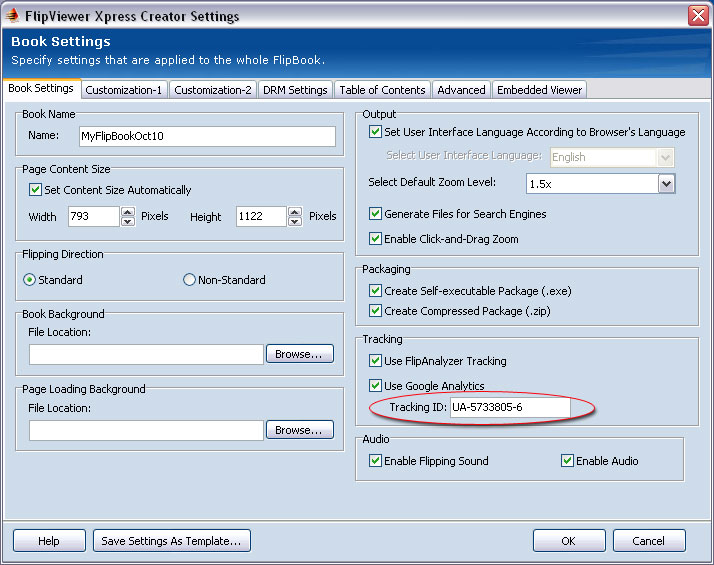Click the Tracking ID input field
This screenshot has height=565, width=714.
click(x=510, y=407)
